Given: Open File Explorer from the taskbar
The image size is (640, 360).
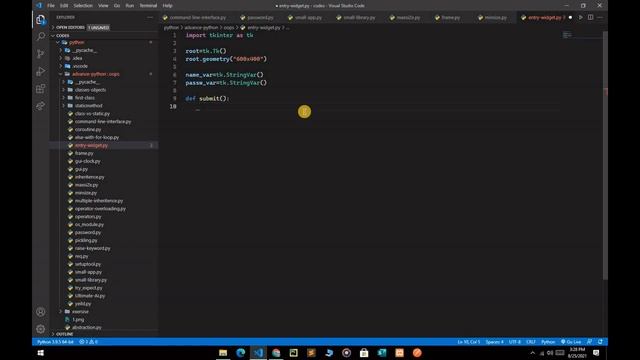Looking at the screenshot, I should tap(223, 353).
